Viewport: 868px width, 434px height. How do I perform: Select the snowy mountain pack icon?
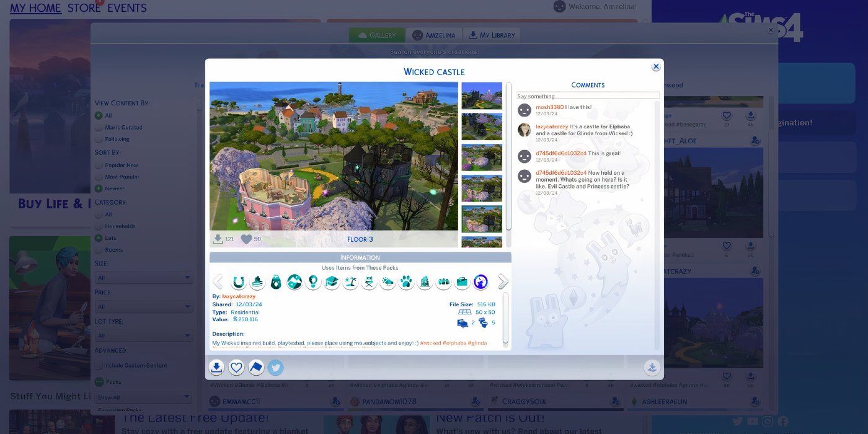[x=294, y=282]
